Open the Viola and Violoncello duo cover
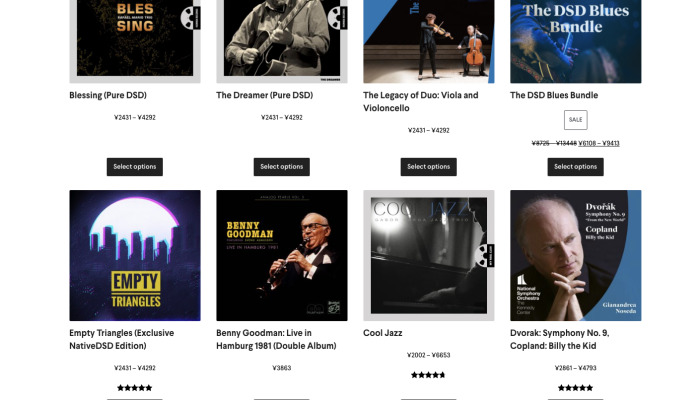The height and width of the screenshot is (400, 700). [429, 42]
